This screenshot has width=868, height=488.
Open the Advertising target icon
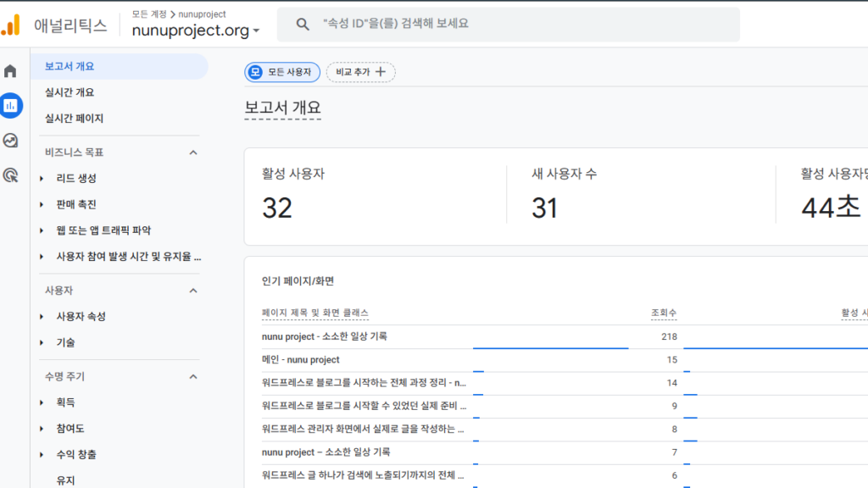(11, 175)
